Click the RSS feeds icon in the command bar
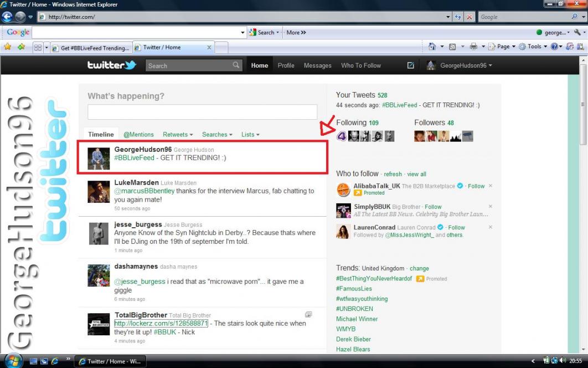The image size is (588, 368). [x=452, y=47]
